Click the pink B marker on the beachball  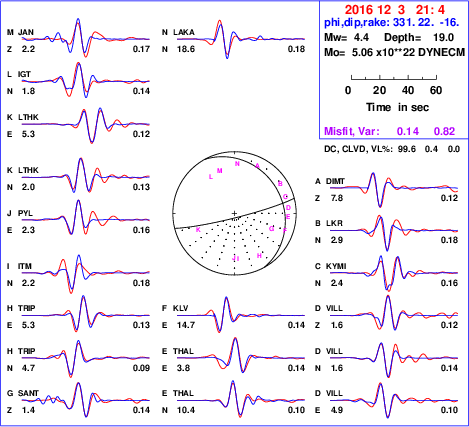click(x=280, y=183)
